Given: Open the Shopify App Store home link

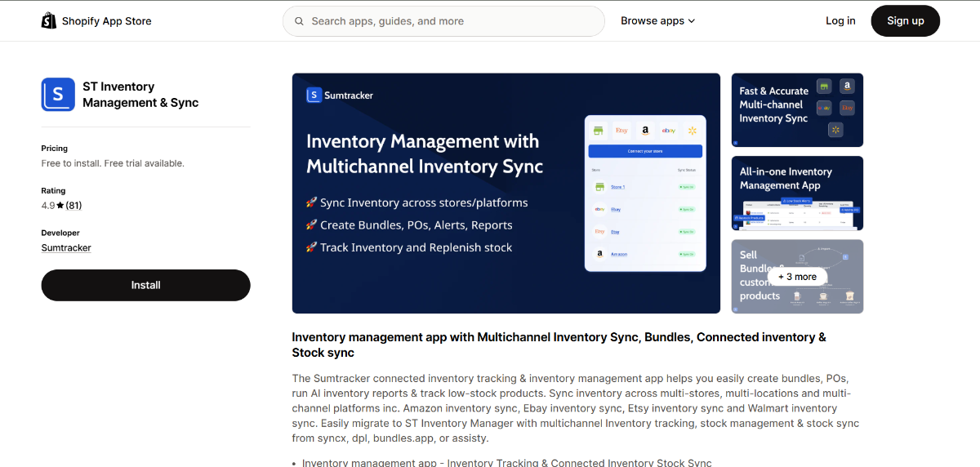Looking at the screenshot, I should point(96,20).
